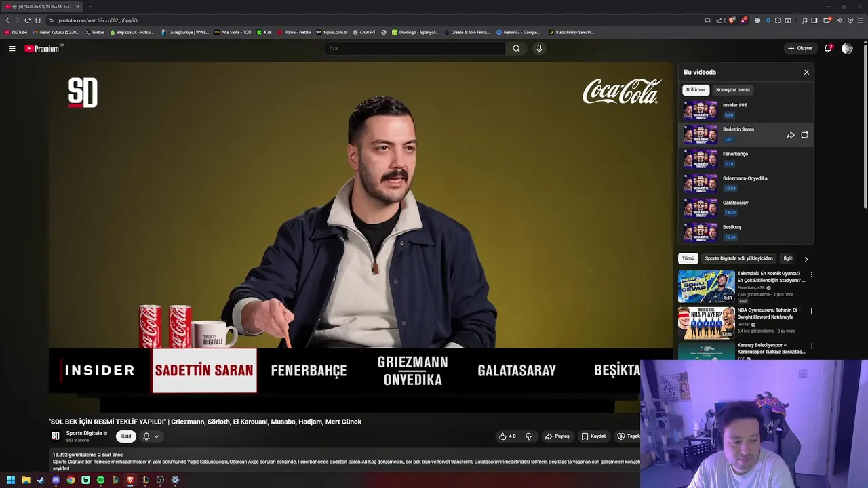Open the browser extensions puzzle icon

click(778, 20)
